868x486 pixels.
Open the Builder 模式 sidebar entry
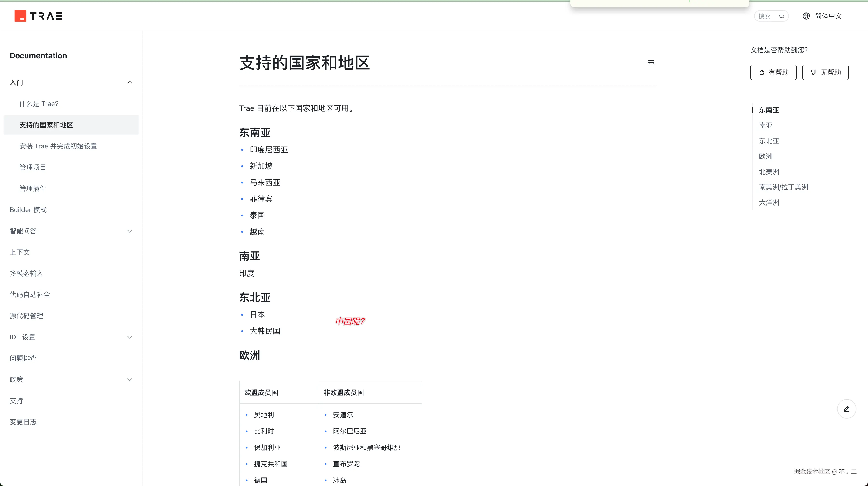click(x=28, y=209)
